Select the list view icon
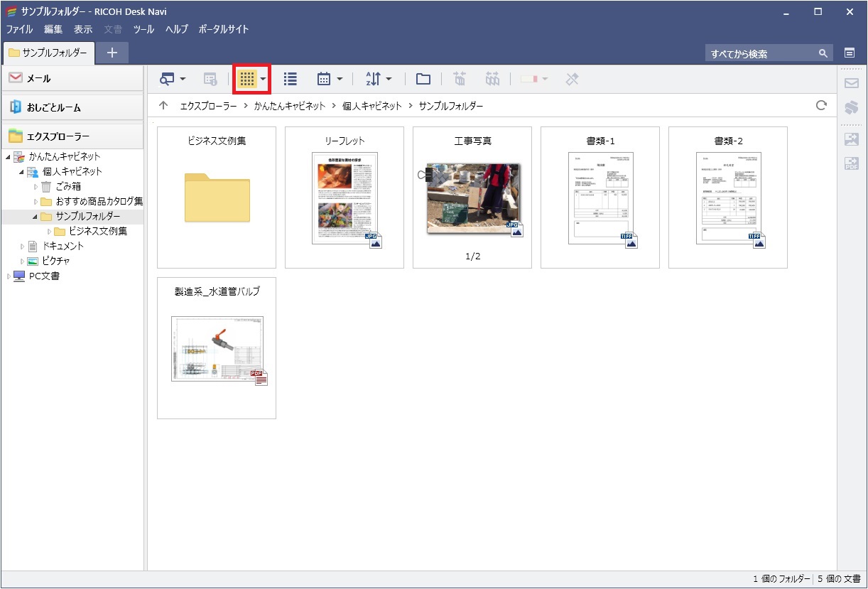The height and width of the screenshot is (589, 868). 290,78
